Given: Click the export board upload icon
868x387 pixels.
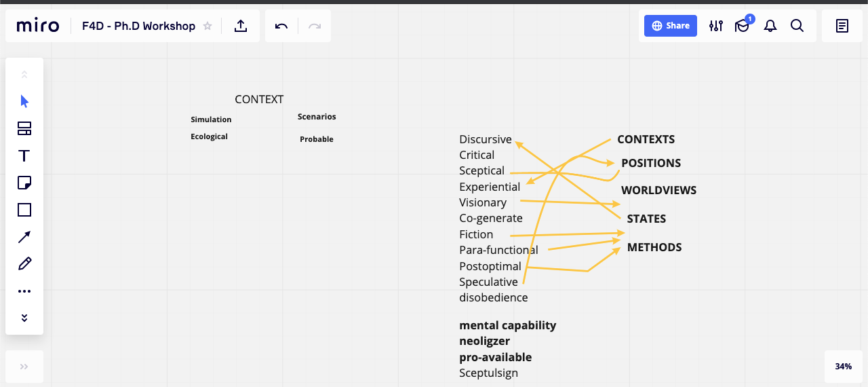Looking at the screenshot, I should [241, 26].
